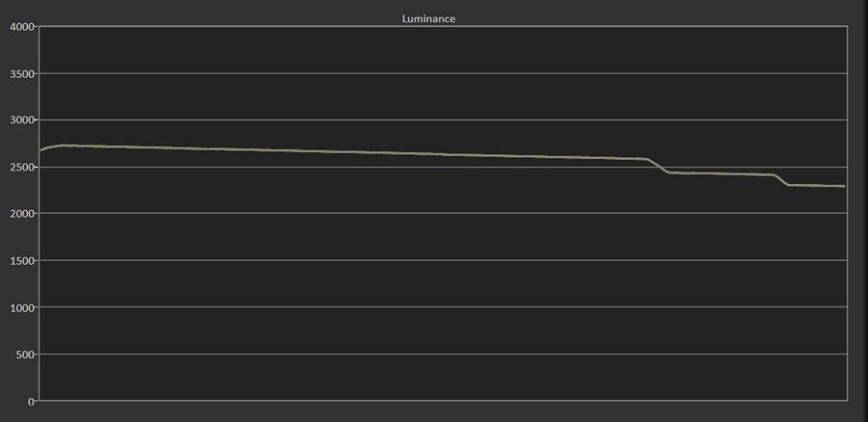Click the 0 y-axis label
Viewport: 868px width, 422px height.
pyautogui.click(x=31, y=401)
